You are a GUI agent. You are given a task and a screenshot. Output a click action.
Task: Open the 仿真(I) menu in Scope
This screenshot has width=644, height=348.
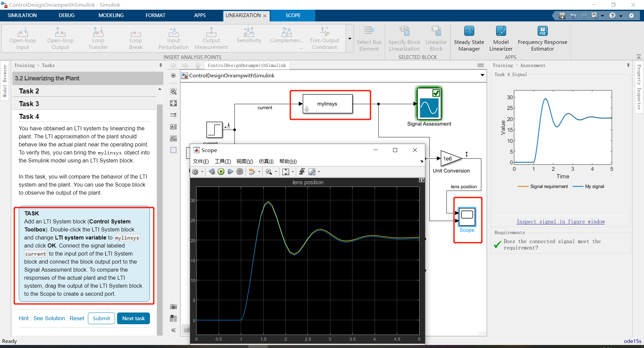266,161
